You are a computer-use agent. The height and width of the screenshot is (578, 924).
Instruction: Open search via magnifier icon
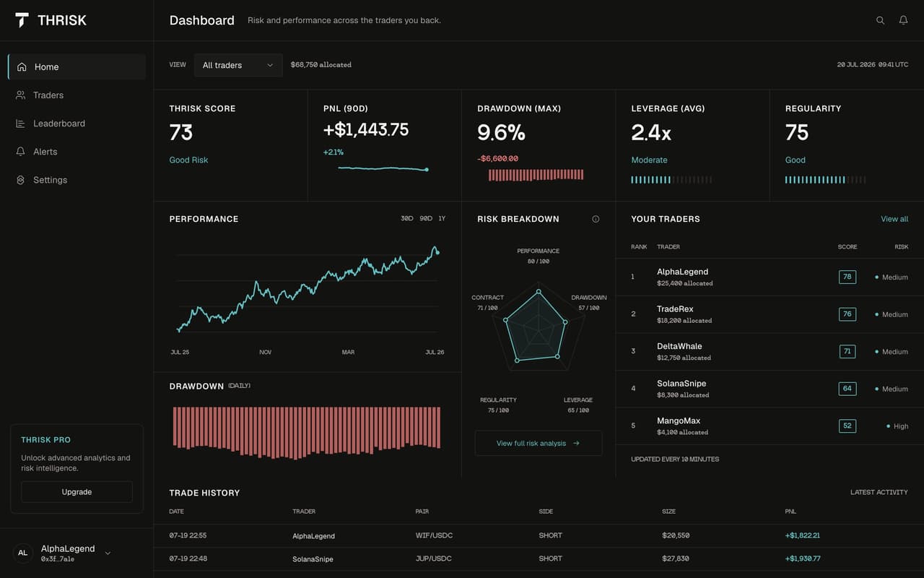coord(880,20)
